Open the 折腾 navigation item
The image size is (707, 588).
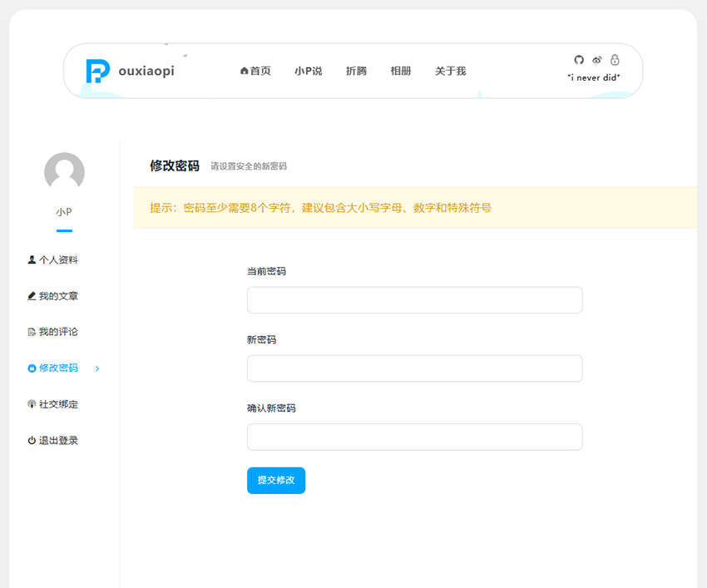(356, 72)
